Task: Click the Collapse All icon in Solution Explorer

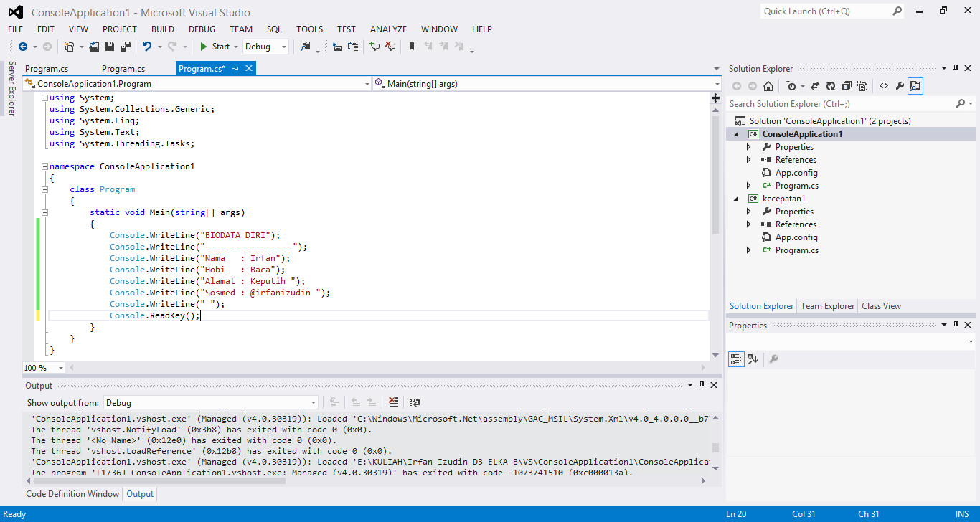Action: click(847, 86)
